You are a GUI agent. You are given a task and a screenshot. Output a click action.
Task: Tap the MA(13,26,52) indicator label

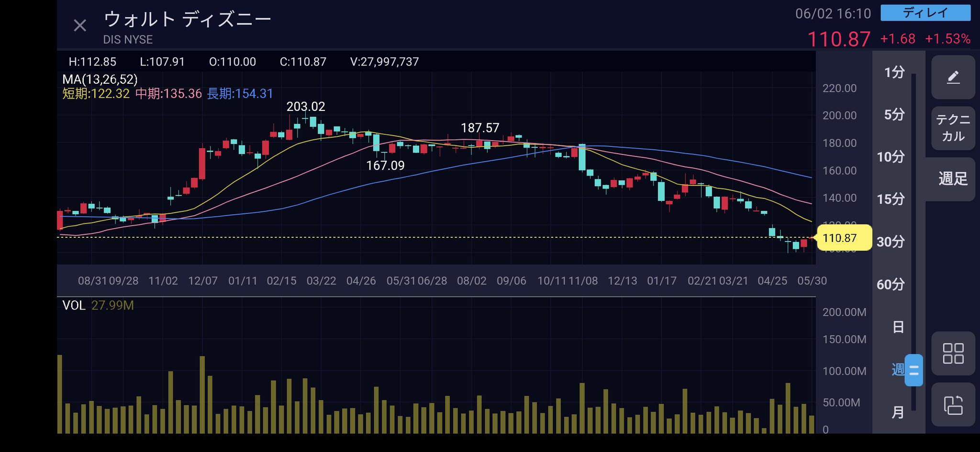pyautogui.click(x=100, y=79)
